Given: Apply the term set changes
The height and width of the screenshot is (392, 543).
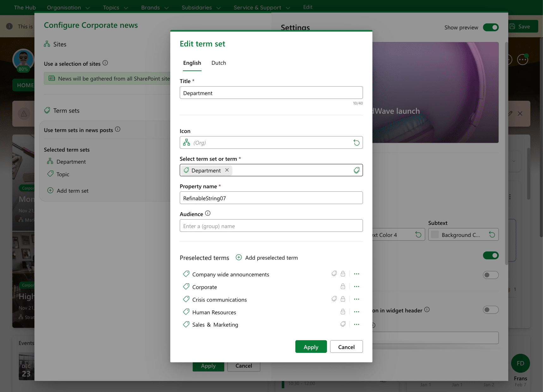Looking at the screenshot, I should coord(311,347).
